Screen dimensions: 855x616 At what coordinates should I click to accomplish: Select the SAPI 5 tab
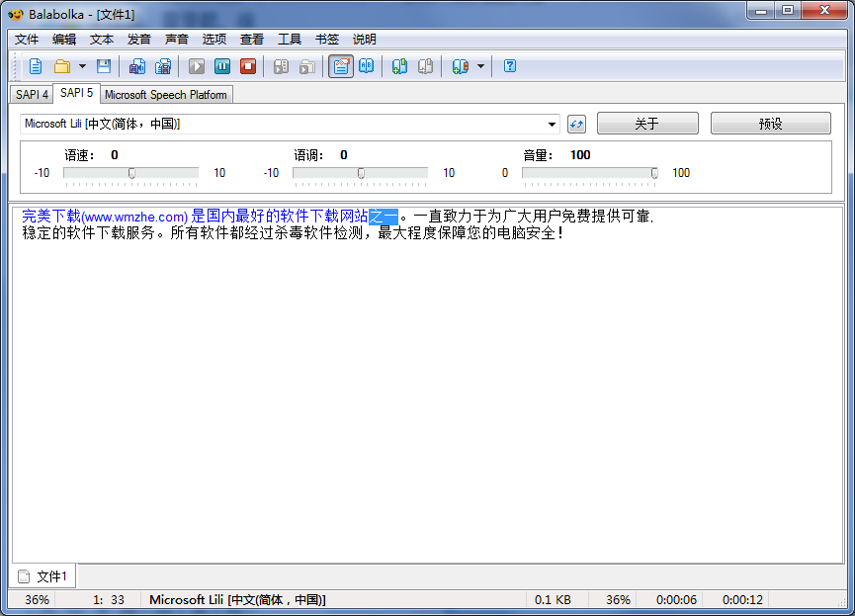(76, 93)
